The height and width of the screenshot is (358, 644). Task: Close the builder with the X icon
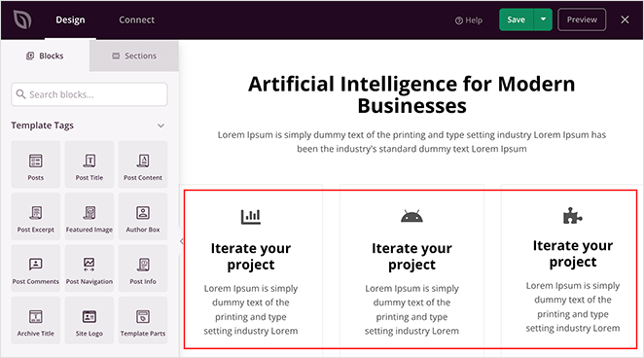(625, 19)
